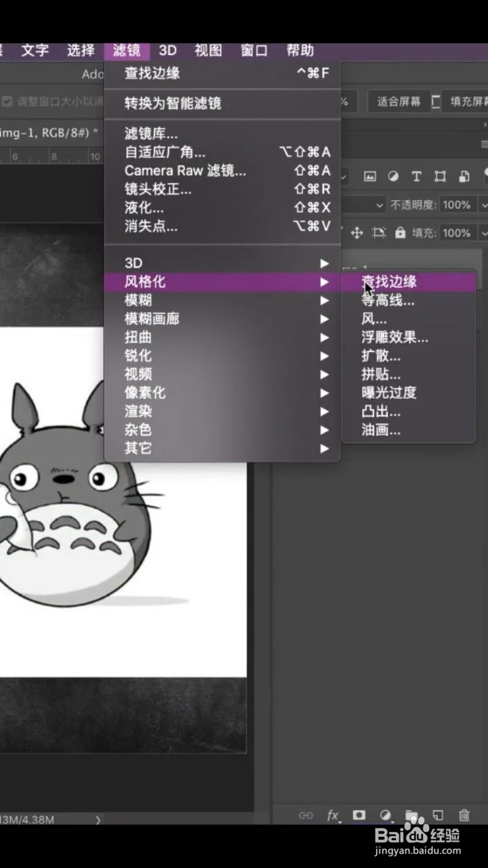488x868 pixels.
Task: Delete layer with trash icon
Action: point(464,816)
